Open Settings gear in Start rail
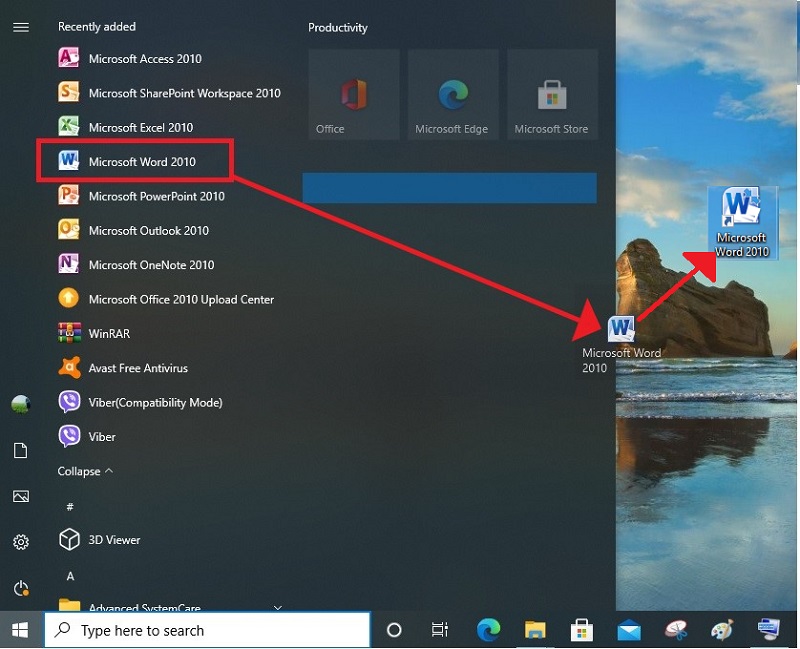 [20, 542]
